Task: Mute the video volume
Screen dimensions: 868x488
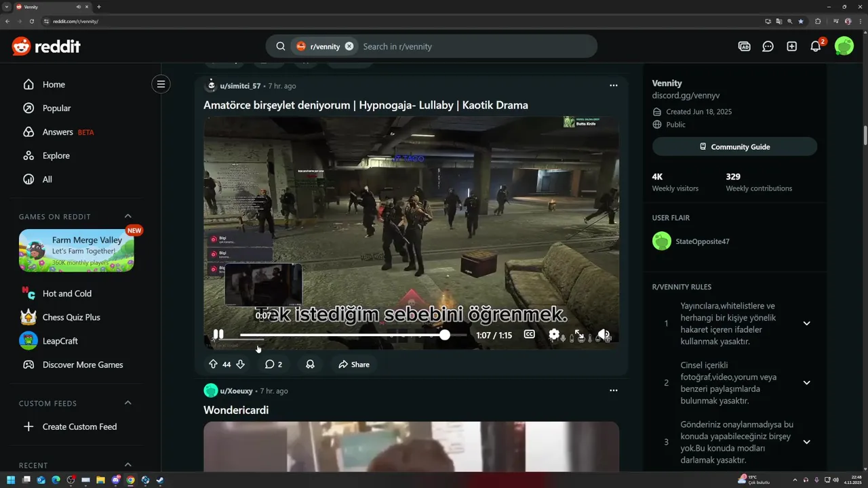Action: 604,335
